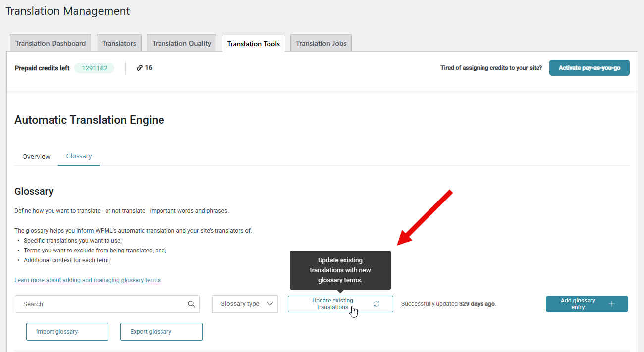This screenshot has height=352, width=644.
Task: Click the plus icon on Add glossary entry
Action: [x=612, y=304]
